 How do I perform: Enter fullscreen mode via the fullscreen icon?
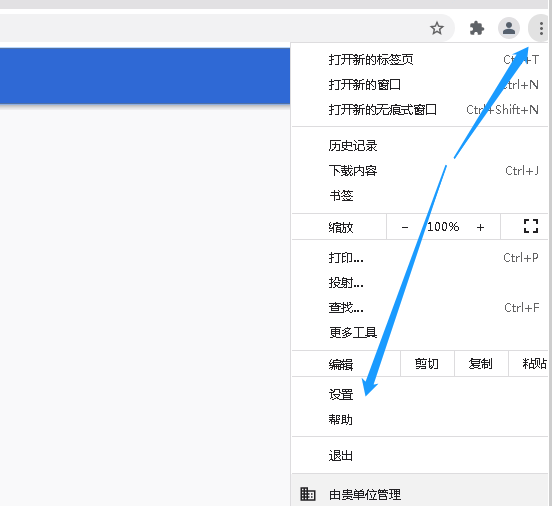tap(531, 226)
